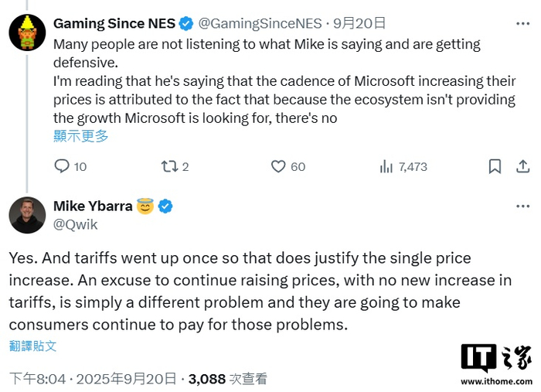Expand tweet with 顯示更多 link

tap(81, 136)
